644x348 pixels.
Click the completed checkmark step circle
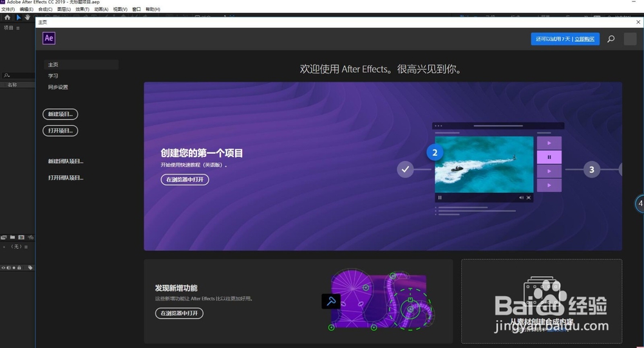[x=405, y=169]
